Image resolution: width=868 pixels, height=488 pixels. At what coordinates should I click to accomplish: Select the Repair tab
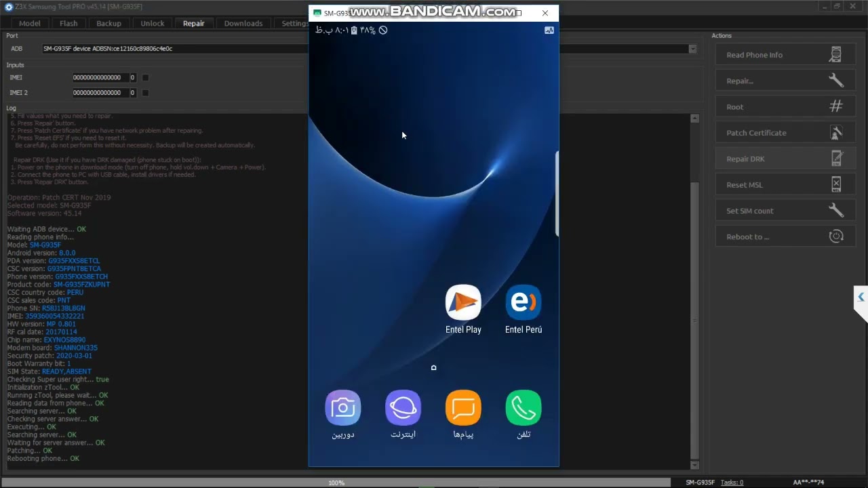(193, 23)
